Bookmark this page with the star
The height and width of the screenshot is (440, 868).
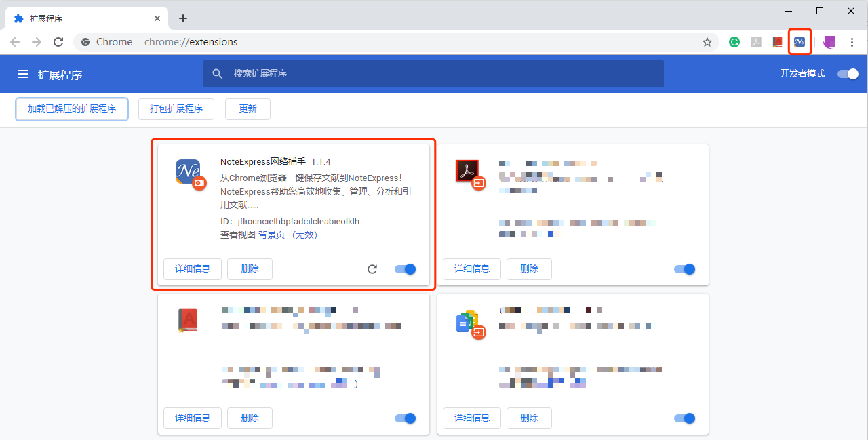707,42
